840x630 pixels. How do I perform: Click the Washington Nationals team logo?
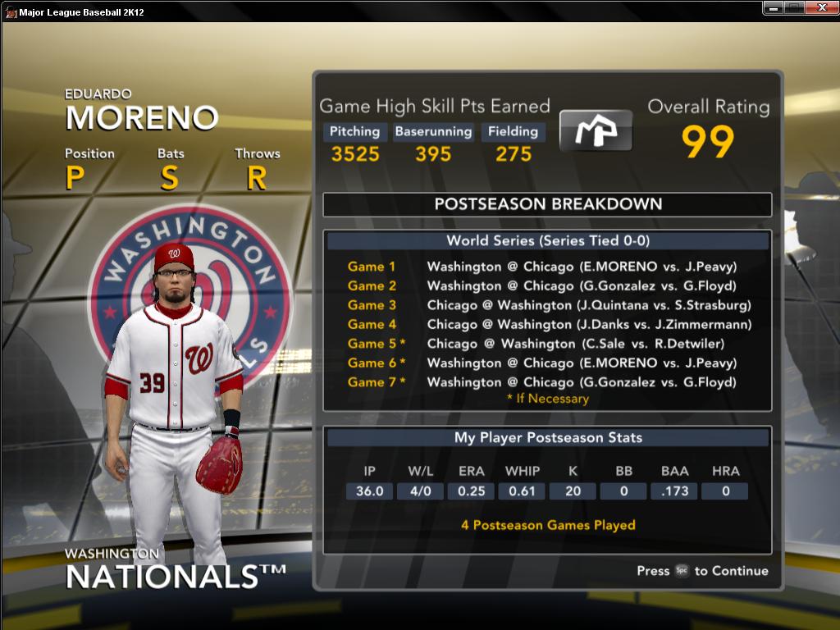tap(190, 305)
